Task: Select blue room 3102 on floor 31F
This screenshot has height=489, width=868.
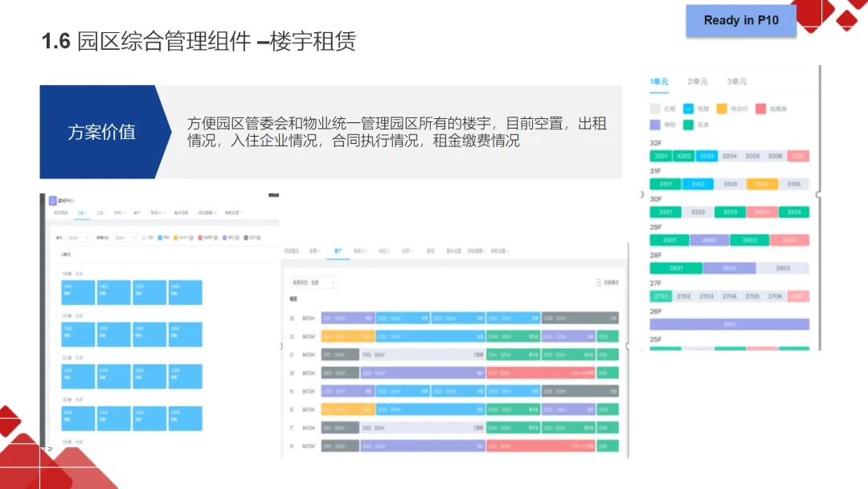Action: [698, 184]
